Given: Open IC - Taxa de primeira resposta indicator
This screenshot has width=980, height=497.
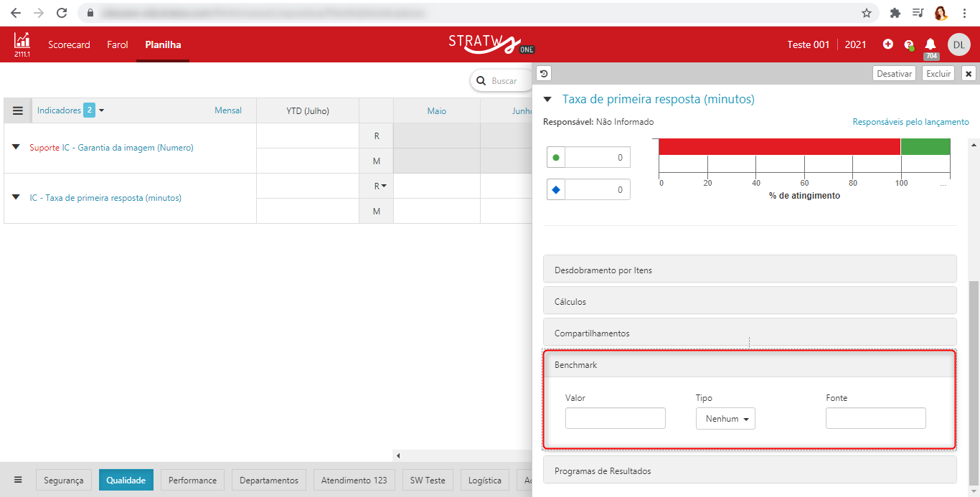Looking at the screenshot, I should 105,198.
